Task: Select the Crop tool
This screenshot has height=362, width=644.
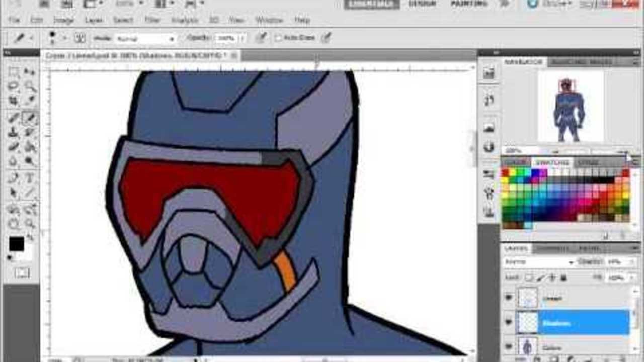Action: [14, 100]
